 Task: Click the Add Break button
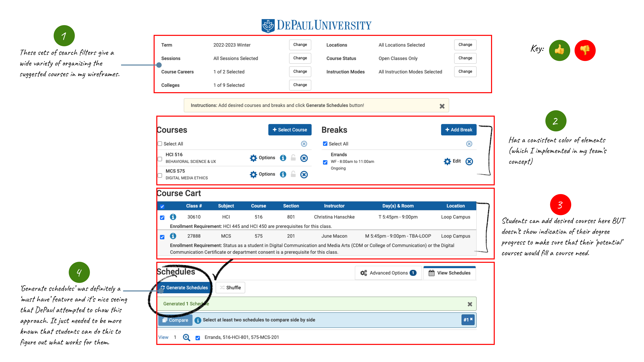(459, 130)
